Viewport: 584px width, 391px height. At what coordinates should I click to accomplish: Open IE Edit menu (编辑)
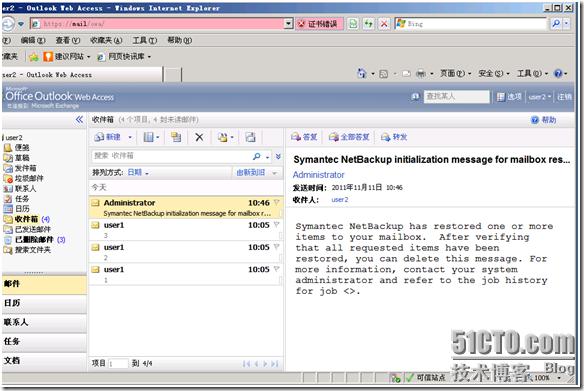(33, 40)
